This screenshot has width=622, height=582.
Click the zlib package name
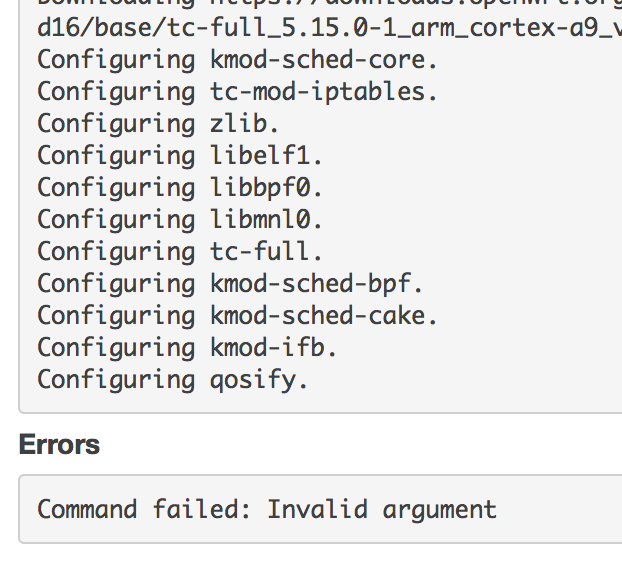[x=245, y=123]
